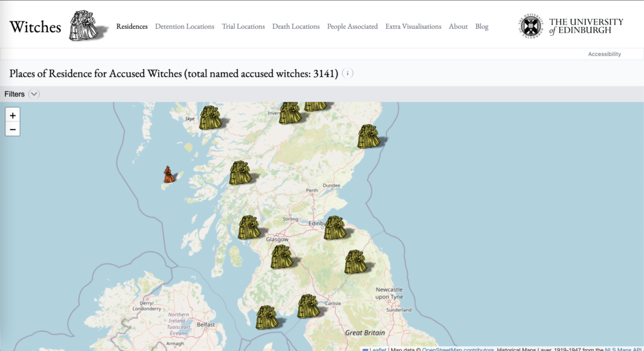Screen dimensions: 644x351
Task: Click the witch cluster marker in southwest Galloway
Action: (x=267, y=317)
